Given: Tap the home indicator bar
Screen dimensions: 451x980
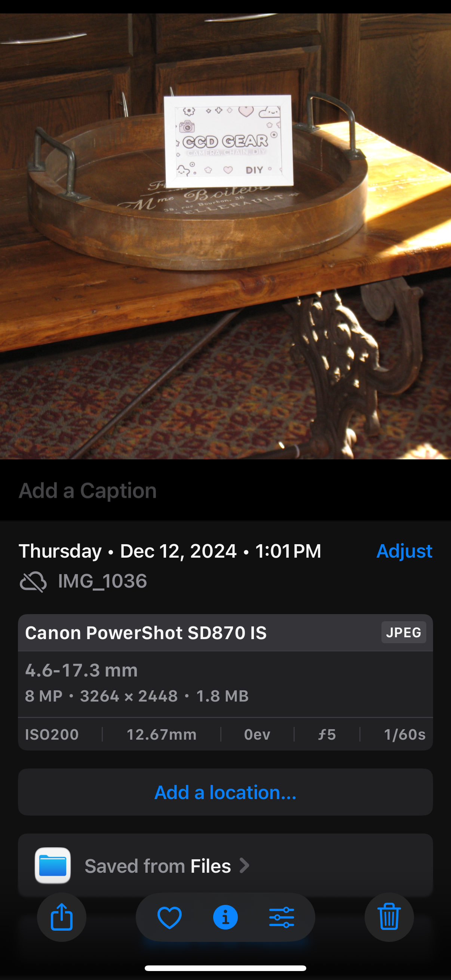Looking at the screenshot, I should click(225, 968).
